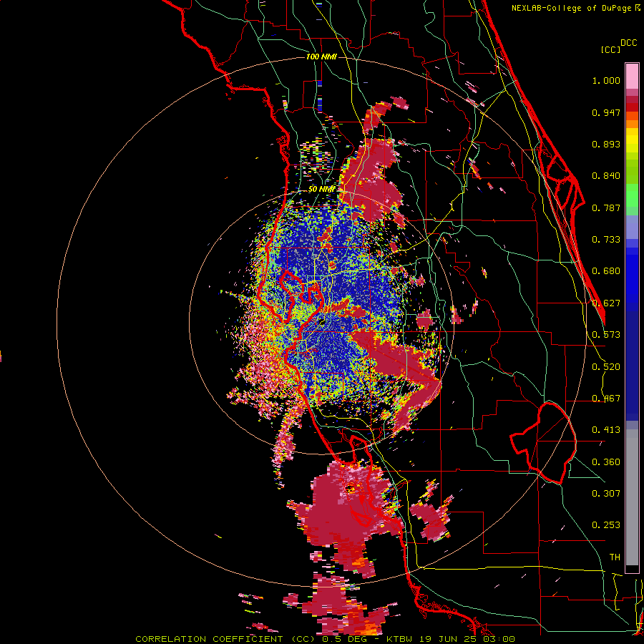Pick the gray lower band of color bar
This screenshot has width=644, height=644.
[632, 497]
